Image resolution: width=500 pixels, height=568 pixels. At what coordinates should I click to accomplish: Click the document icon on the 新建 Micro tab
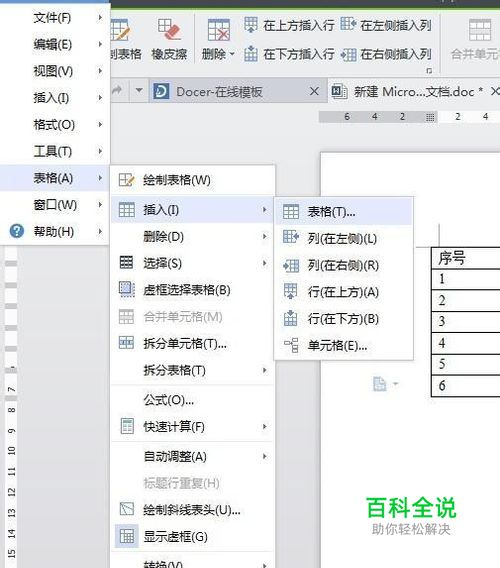click(339, 91)
